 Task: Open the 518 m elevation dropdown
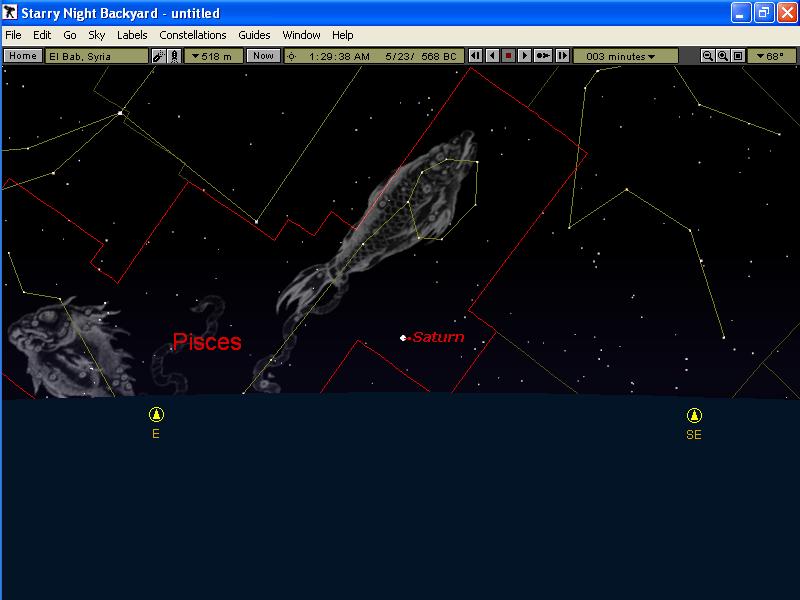point(213,56)
